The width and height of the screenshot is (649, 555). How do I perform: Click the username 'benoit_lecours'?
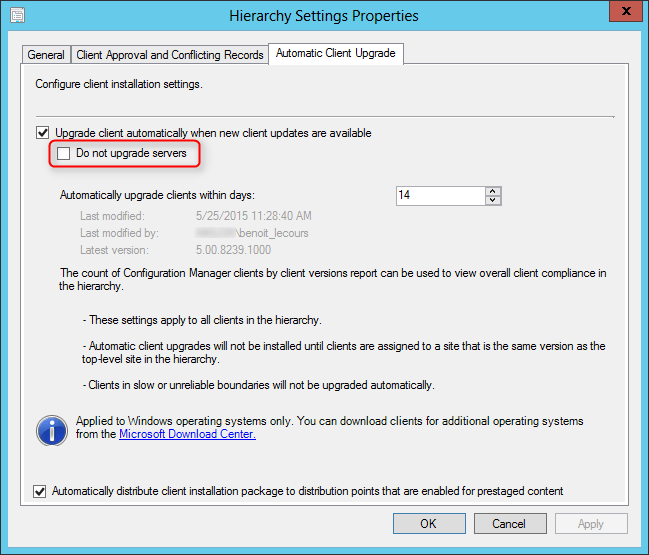pyautogui.click(x=273, y=233)
